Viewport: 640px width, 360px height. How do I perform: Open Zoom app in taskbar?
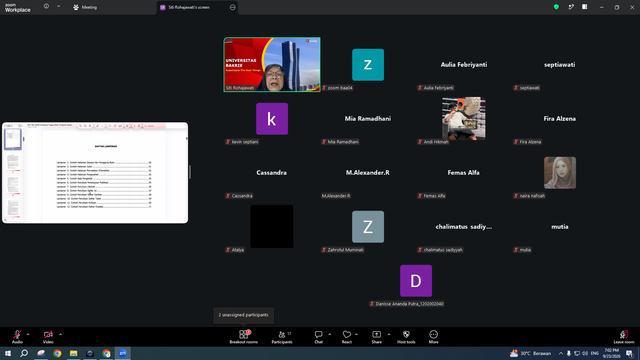coord(122,353)
